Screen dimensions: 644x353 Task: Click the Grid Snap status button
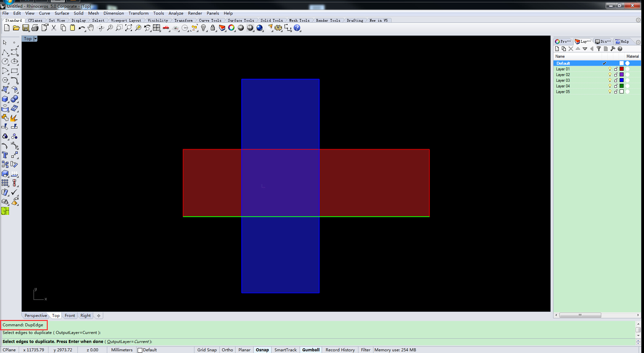tap(207, 350)
